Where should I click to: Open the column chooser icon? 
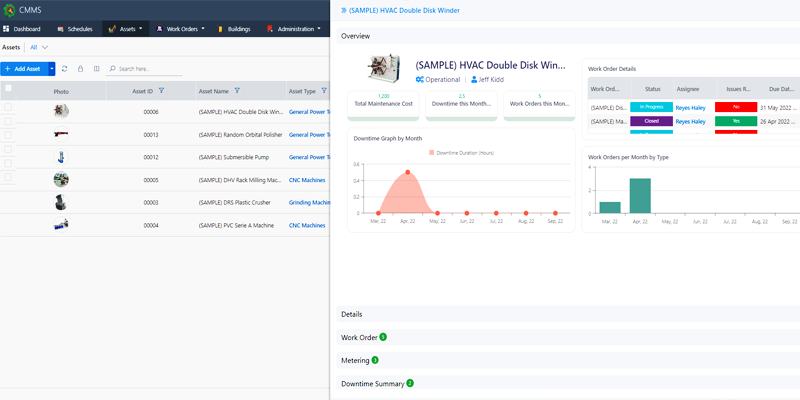coord(96,69)
